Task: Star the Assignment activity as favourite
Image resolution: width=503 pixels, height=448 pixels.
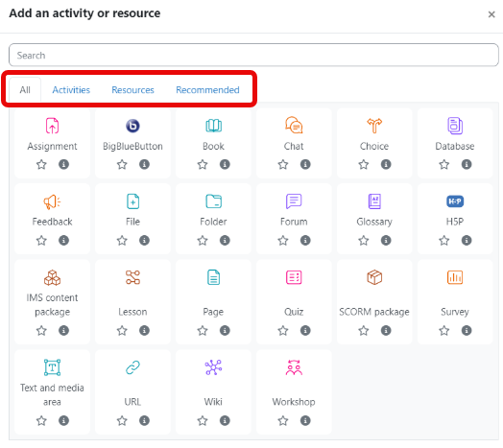Action: pyautogui.click(x=41, y=164)
